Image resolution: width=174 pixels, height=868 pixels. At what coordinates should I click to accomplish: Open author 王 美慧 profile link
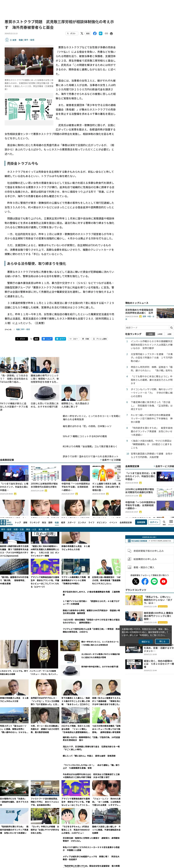coord(13,40)
